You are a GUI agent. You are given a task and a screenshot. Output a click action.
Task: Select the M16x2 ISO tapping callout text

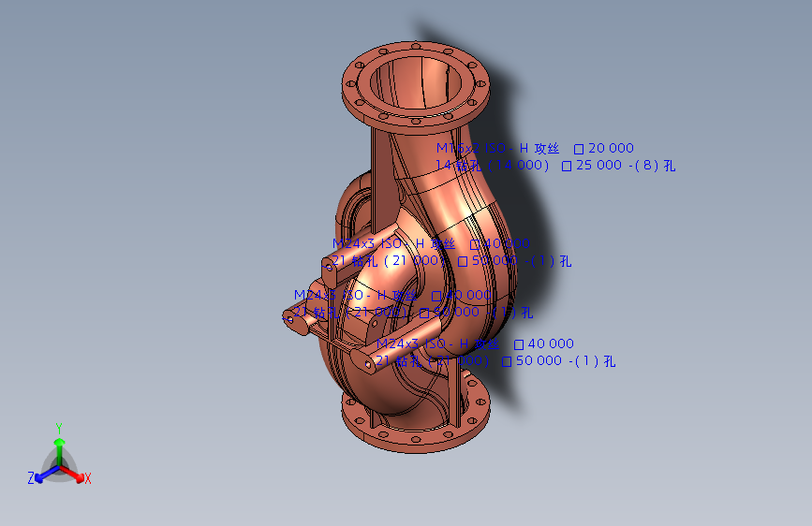tap(535, 149)
